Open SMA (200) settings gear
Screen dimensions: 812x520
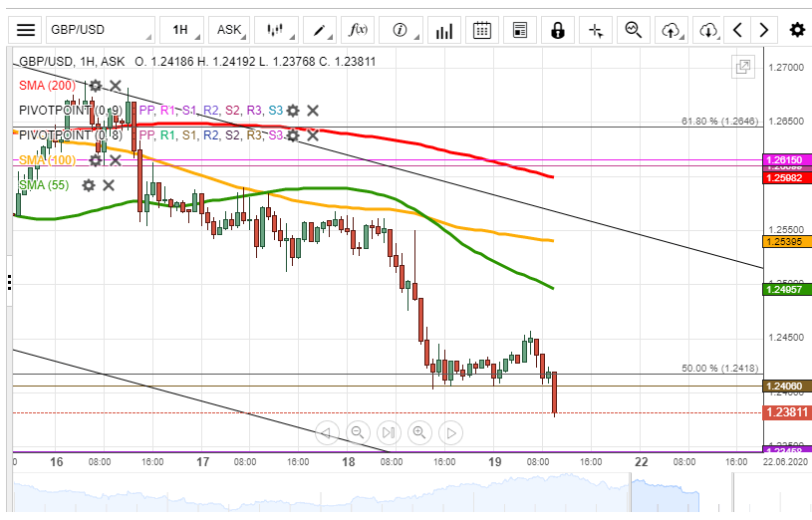96,86
